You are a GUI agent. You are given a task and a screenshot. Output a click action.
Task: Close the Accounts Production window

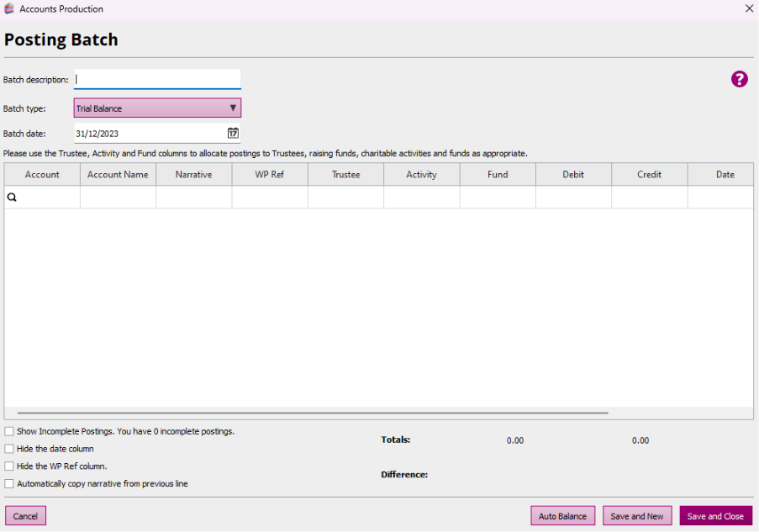pos(749,8)
